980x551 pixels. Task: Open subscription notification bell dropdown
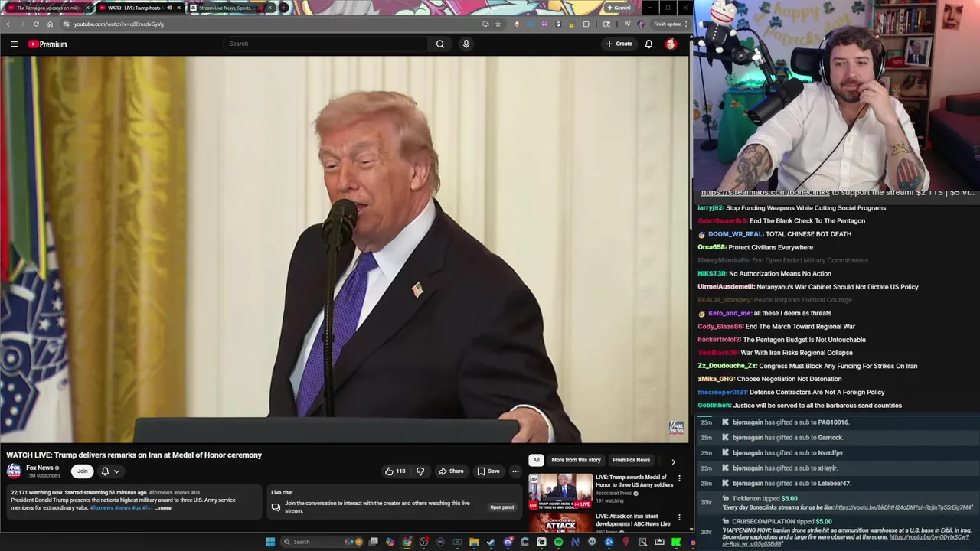(x=110, y=471)
